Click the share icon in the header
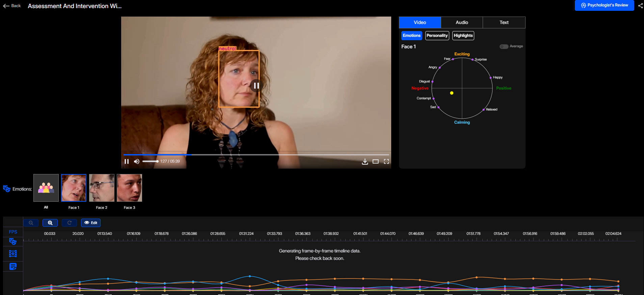 pos(640,6)
